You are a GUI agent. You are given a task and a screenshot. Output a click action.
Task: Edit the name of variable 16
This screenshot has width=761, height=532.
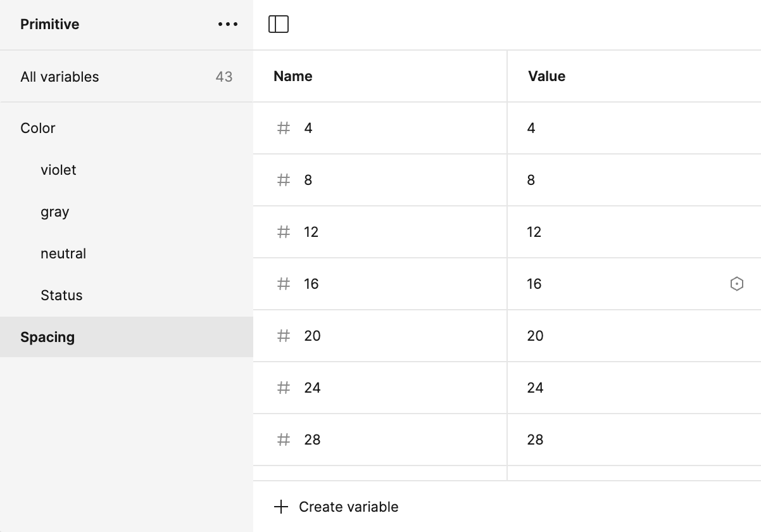coord(311,284)
